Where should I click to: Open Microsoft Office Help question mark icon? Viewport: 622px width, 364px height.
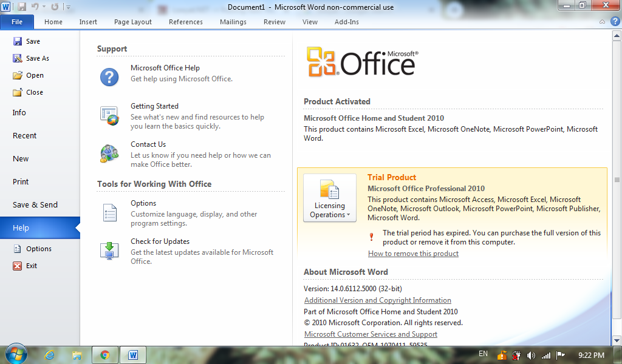(109, 77)
